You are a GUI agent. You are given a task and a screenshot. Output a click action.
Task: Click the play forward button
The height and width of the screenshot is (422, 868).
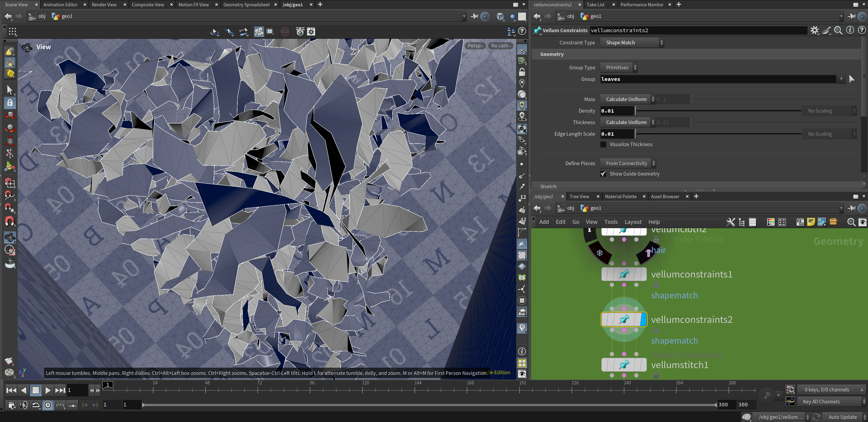tap(48, 390)
